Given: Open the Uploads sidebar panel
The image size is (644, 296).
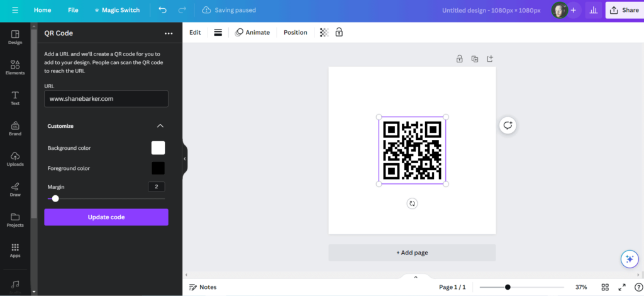Looking at the screenshot, I should pyautogui.click(x=15, y=159).
